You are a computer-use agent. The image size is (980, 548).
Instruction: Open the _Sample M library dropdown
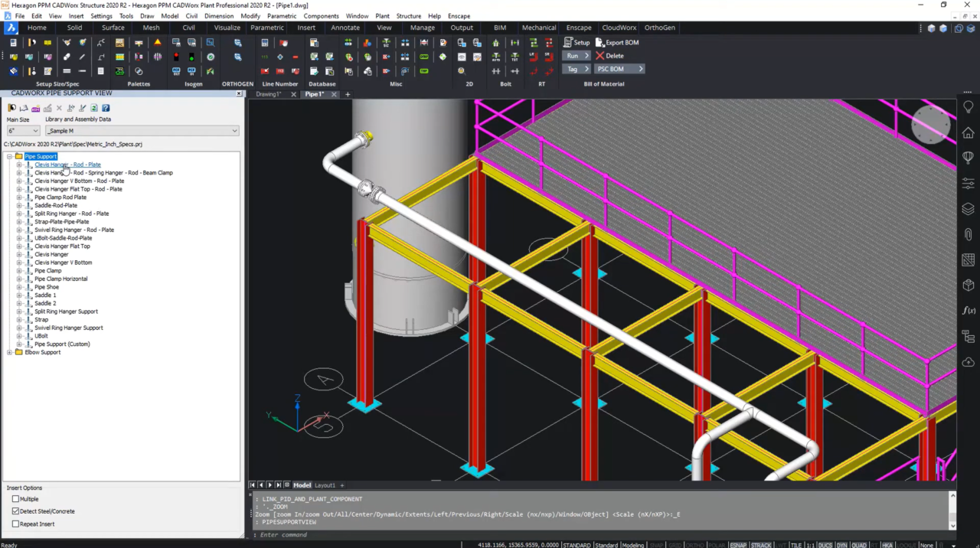click(x=142, y=131)
